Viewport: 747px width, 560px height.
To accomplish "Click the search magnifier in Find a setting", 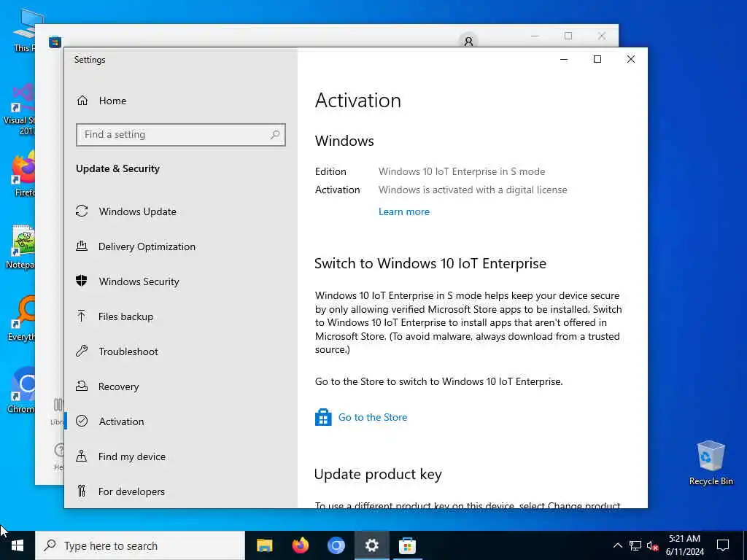I will [x=275, y=135].
